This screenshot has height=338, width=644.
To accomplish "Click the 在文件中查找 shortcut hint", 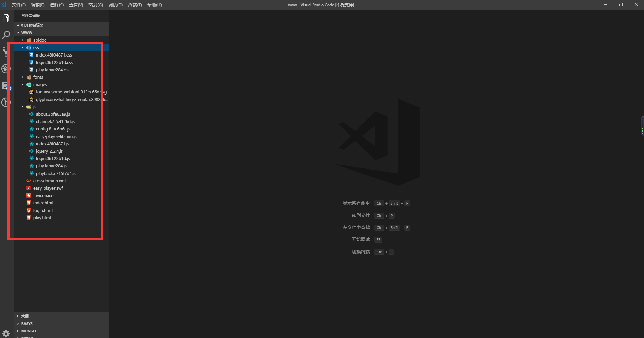I will point(356,227).
